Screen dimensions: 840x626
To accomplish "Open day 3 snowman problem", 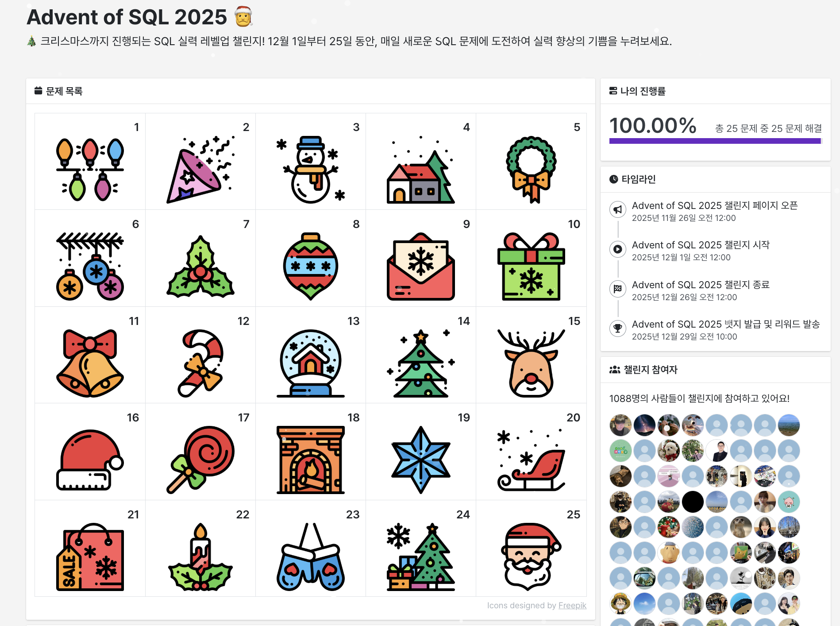I will tap(311, 162).
